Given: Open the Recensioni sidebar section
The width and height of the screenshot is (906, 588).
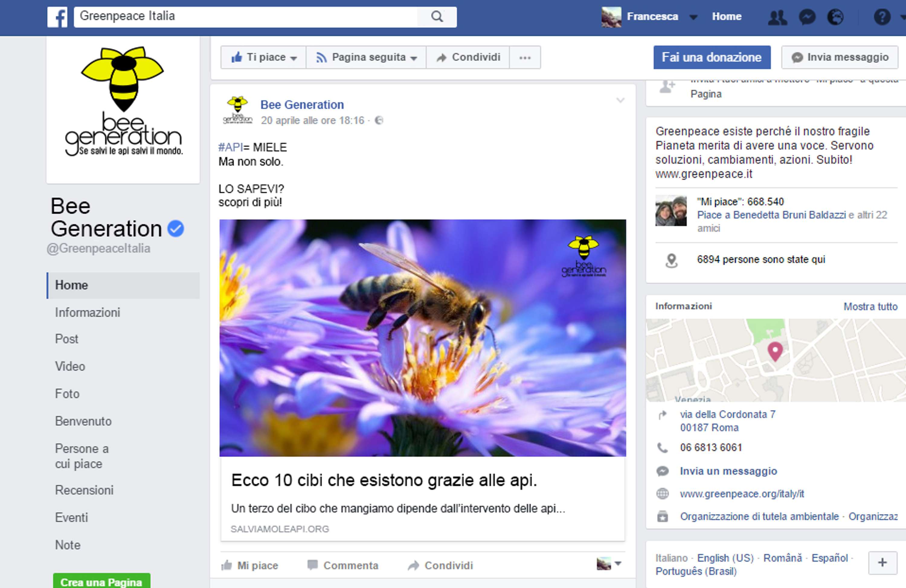Looking at the screenshot, I should [x=84, y=490].
